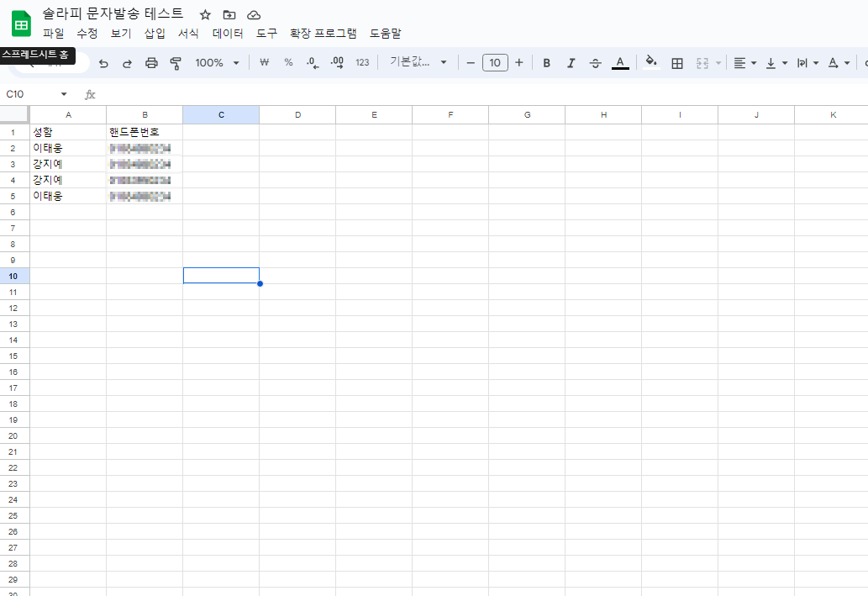868x596 pixels.
Task: Select row 10 header
Action: [x=13, y=276]
